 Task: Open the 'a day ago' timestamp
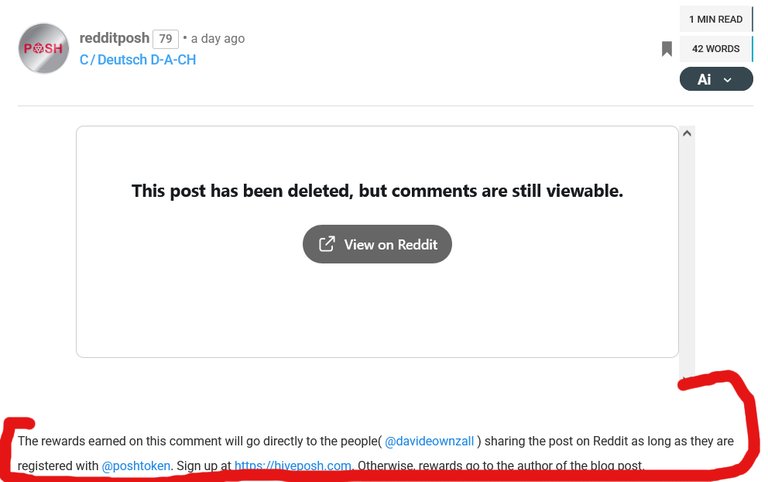click(x=218, y=39)
